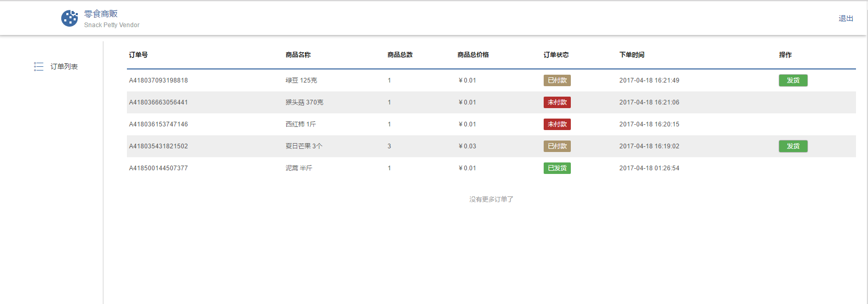Click product name 绿豆 125克

pos(301,80)
